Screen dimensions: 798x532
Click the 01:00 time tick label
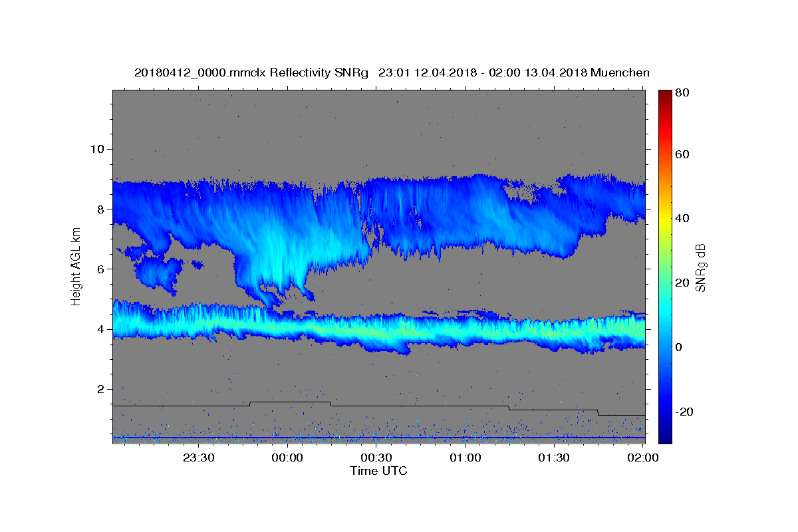pos(465,458)
